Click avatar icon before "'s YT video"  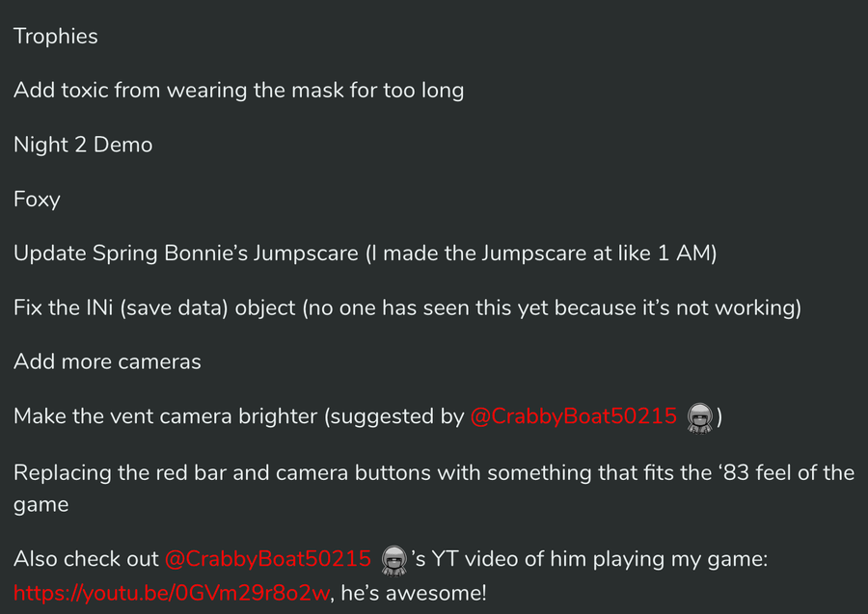[393, 559]
